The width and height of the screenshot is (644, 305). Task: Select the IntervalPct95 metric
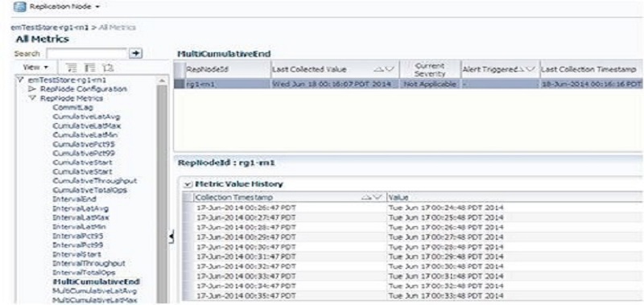pyautogui.click(x=77, y=236)
